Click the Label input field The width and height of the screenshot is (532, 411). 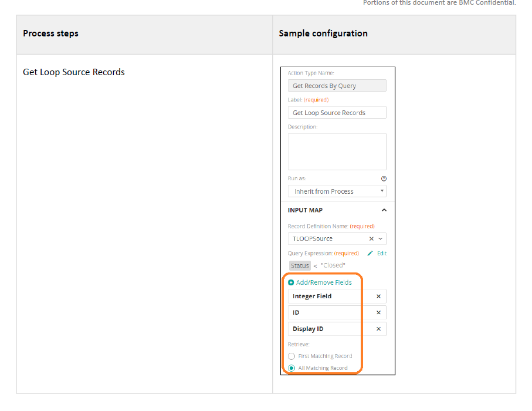tap(337, 112)
